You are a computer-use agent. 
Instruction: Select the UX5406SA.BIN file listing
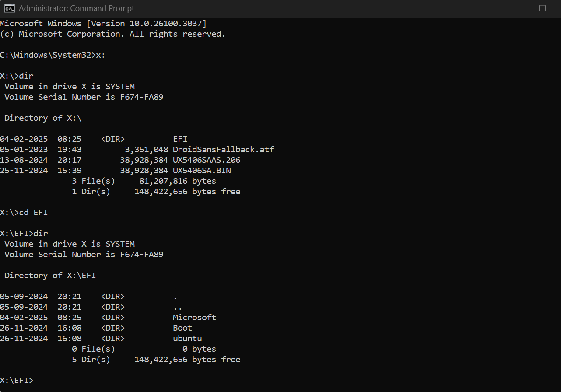(x=202, y=170)
